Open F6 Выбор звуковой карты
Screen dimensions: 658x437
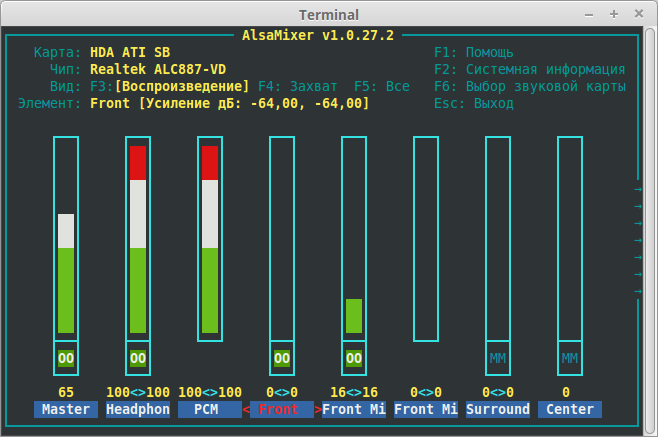point(530,87)
